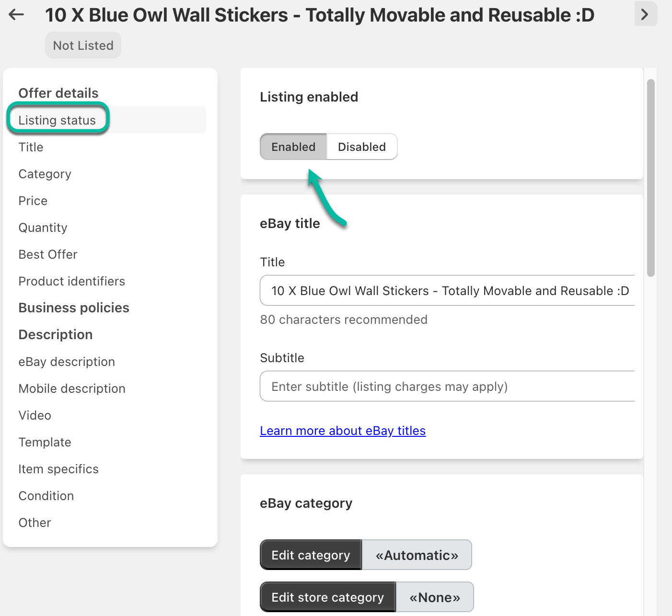Click the right chevron to view next item
This screenshot has width=672, height=616.
click(x=646, y=14)
